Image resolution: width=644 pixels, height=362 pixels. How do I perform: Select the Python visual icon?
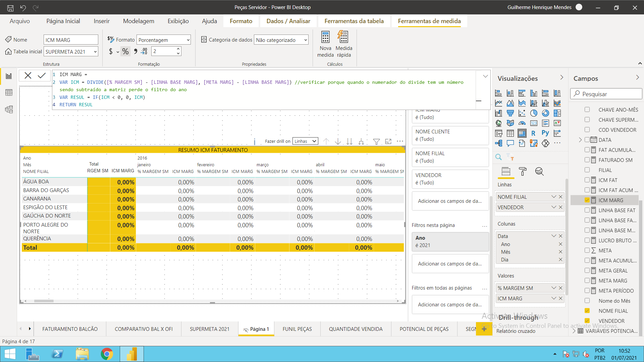point(545,133)
